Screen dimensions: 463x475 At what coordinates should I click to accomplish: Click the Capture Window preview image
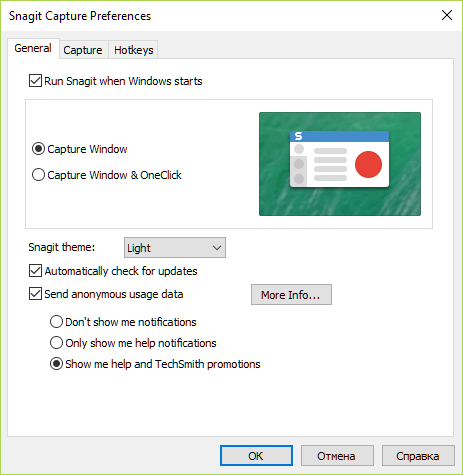point(340,164)
